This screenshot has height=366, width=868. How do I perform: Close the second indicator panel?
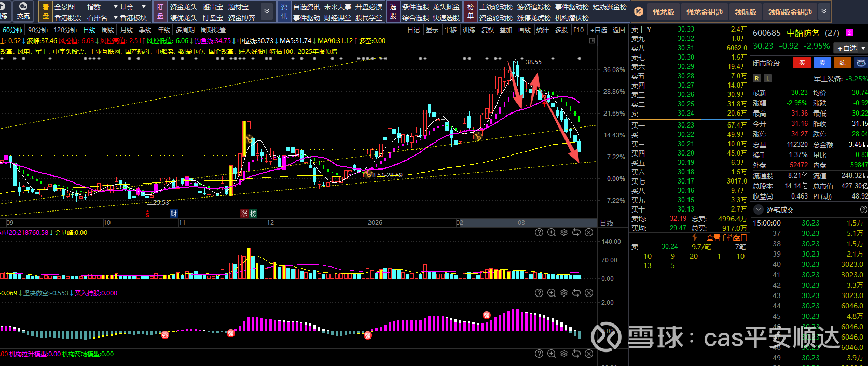coord(589,293)
